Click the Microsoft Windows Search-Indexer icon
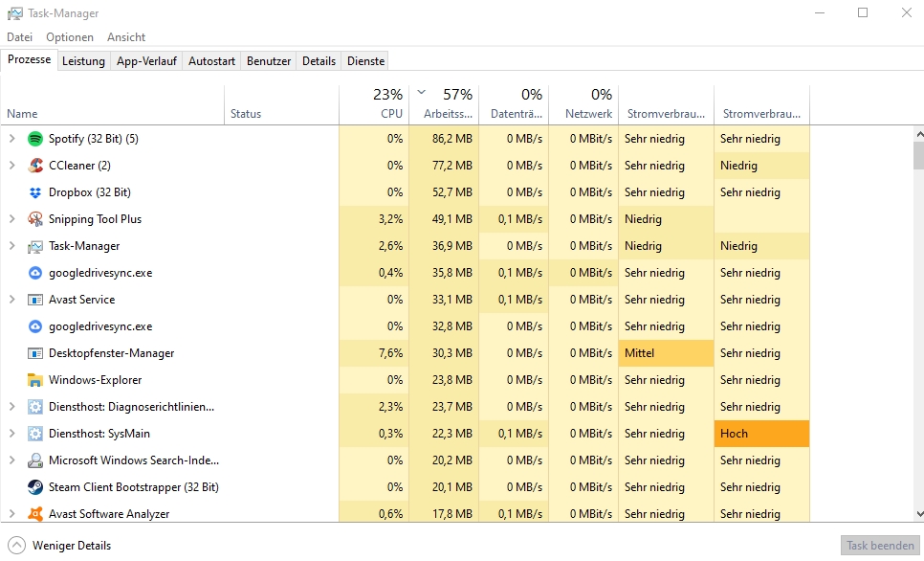The width and height of the screenshot is (924, 561). click(35, 460)
